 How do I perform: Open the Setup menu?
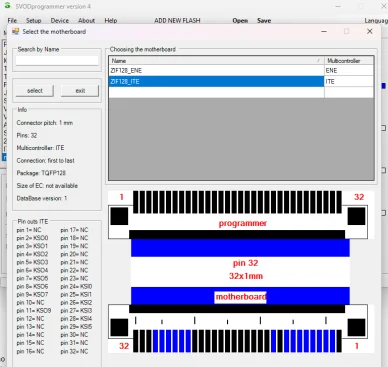point(34,21)
